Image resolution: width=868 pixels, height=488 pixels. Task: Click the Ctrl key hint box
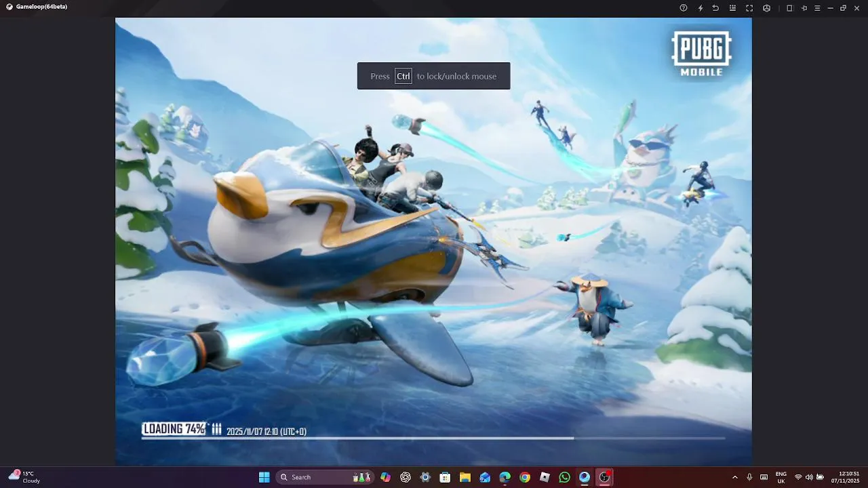point(403,76)
